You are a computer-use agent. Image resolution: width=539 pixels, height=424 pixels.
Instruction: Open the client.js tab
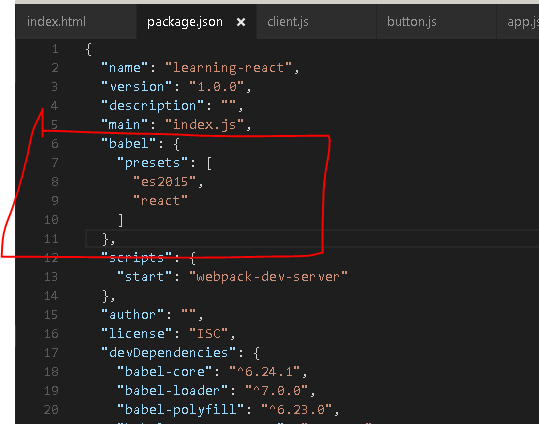tap(288, 22)
